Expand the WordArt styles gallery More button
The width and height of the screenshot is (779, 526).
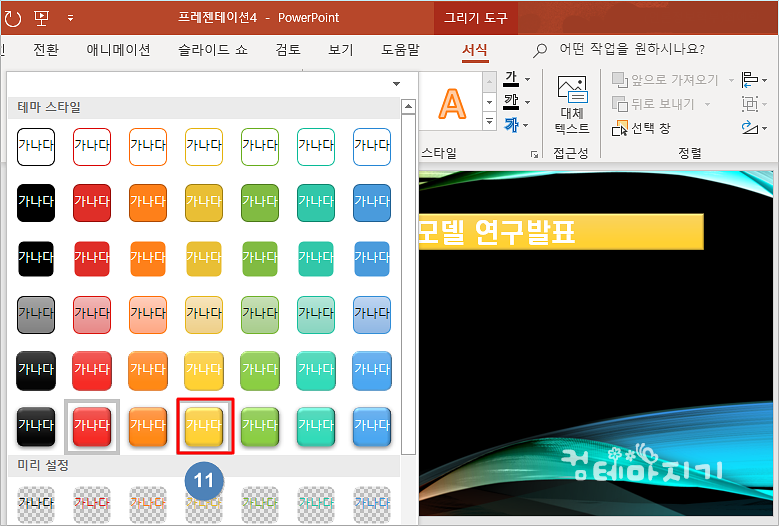click(489, 121)
